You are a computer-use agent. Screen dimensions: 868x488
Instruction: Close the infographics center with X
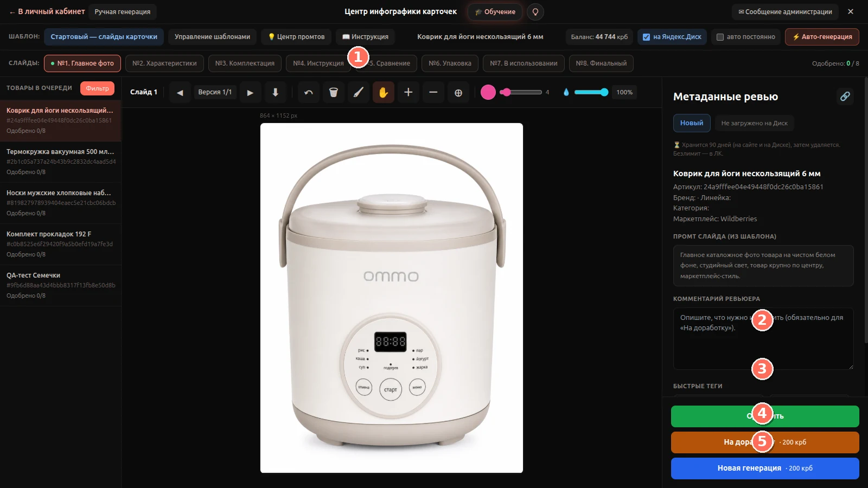click(x=851, y=11)
